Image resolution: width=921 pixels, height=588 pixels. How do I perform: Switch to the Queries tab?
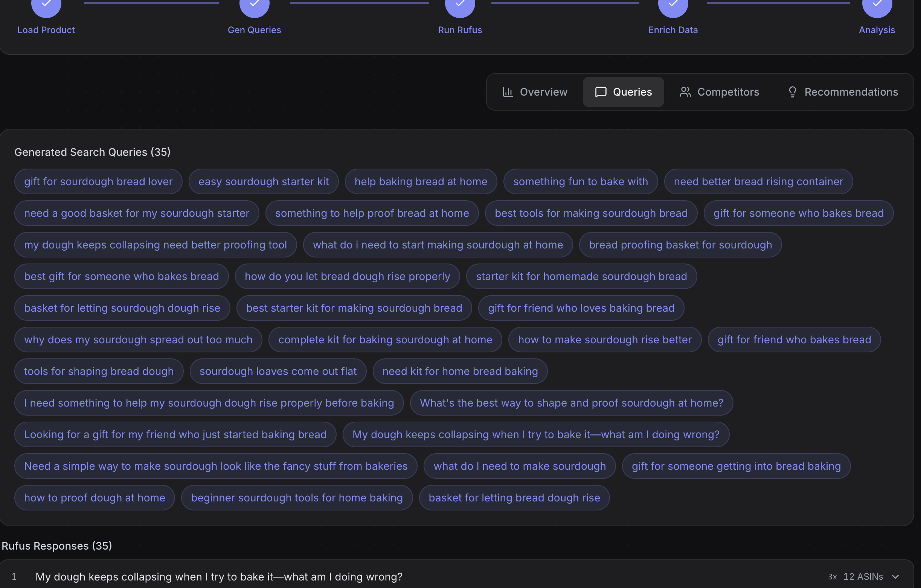[623, 92]
